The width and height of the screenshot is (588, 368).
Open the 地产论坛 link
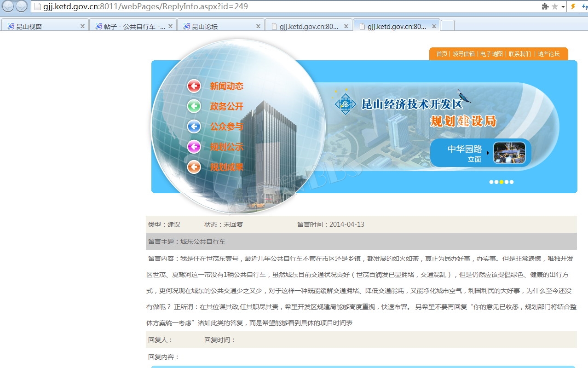coord(549,54)
